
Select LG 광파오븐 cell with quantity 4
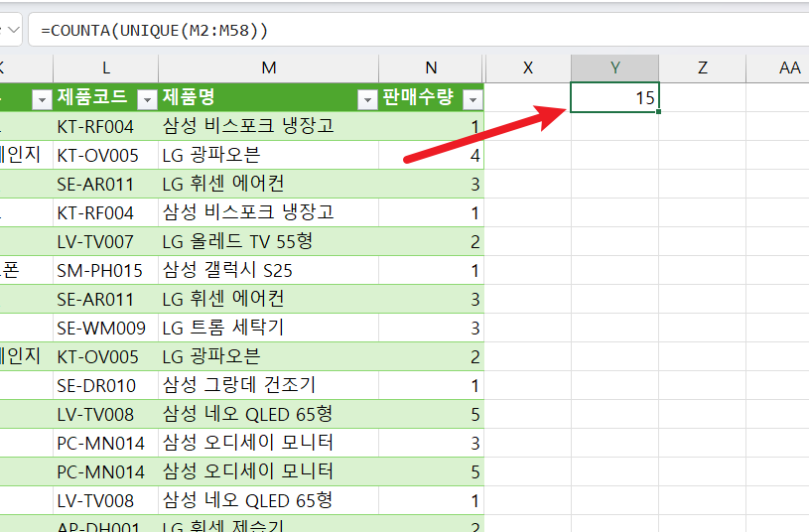pos(268,155)
